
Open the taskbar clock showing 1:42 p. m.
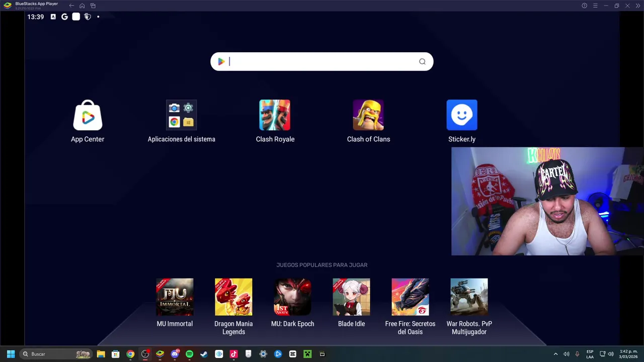click(x=628, y=354)
